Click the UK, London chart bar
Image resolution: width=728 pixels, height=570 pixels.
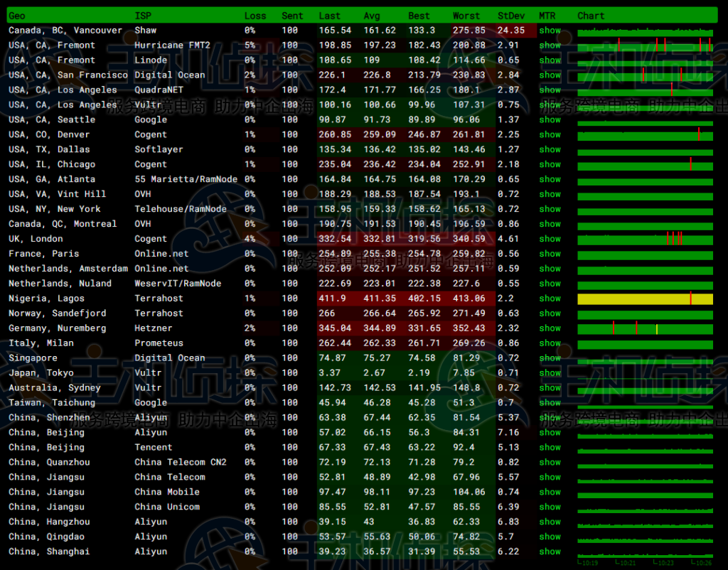(645, 239)
